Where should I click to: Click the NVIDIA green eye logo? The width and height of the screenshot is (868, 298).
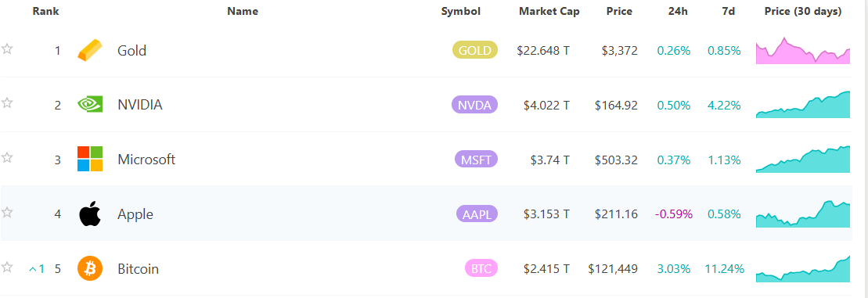[90, 104]
